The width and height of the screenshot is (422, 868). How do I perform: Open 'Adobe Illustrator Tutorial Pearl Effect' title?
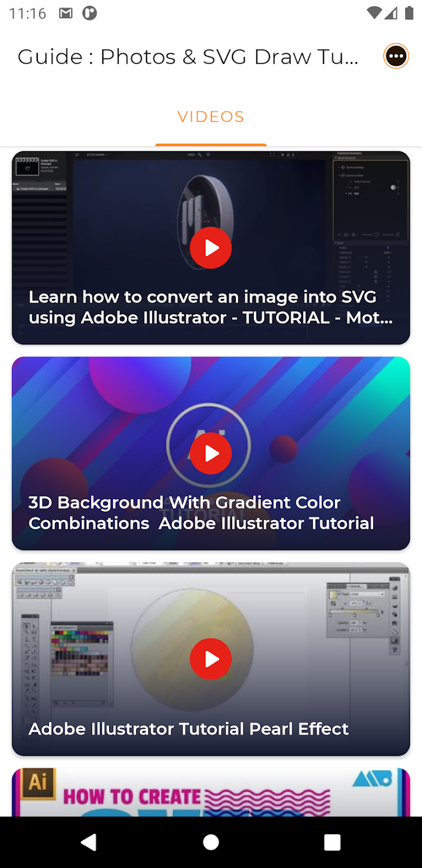click(x=189, y=728)
